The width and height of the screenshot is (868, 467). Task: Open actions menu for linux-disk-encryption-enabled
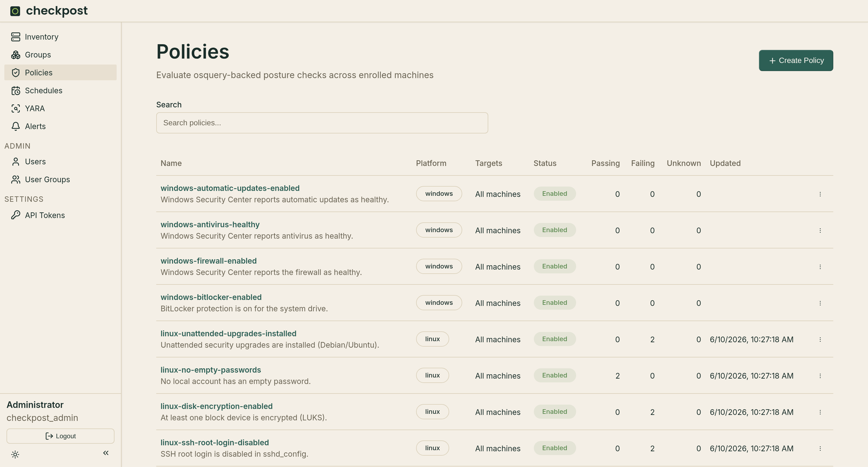[x=820, y=412]
